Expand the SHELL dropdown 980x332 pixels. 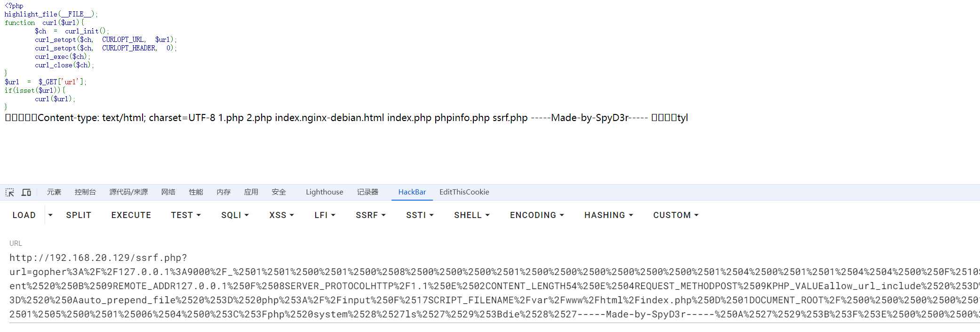tap(471, 215)
